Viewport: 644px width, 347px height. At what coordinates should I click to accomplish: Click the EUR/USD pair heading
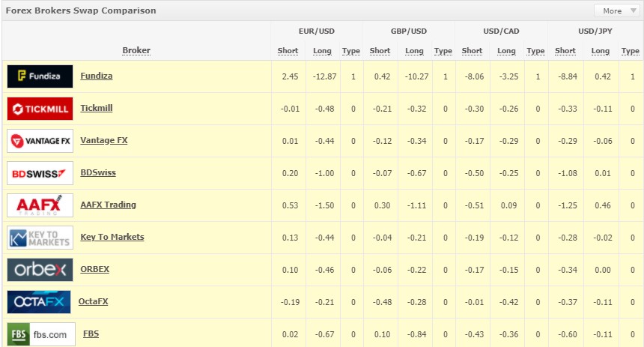click(317, 31)
